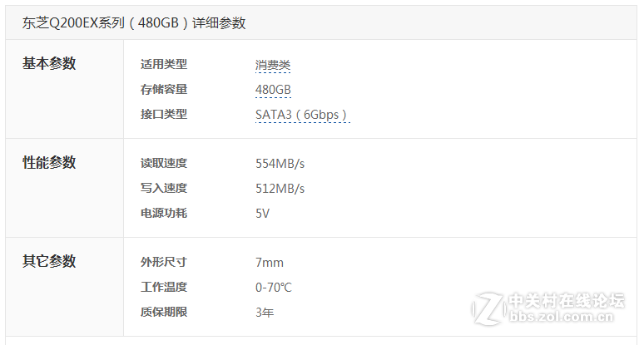Screen dimensions: 644x345
Task: Click the 基本参数 section heading
Action: coord(49,63)
